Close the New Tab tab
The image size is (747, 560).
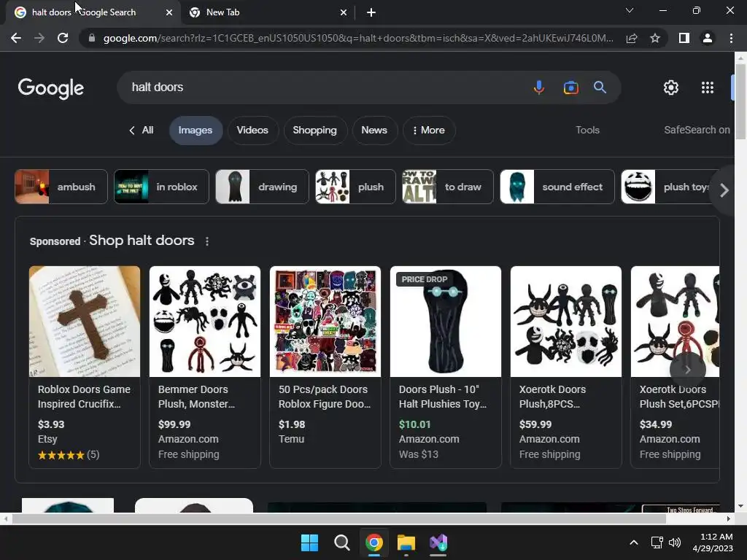[x=344, y=12]
